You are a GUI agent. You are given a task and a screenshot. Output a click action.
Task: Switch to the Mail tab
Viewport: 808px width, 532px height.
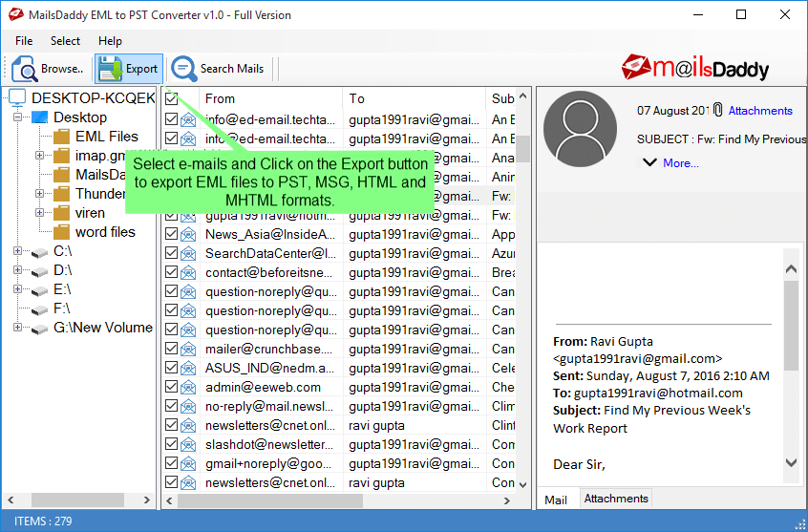556,500
